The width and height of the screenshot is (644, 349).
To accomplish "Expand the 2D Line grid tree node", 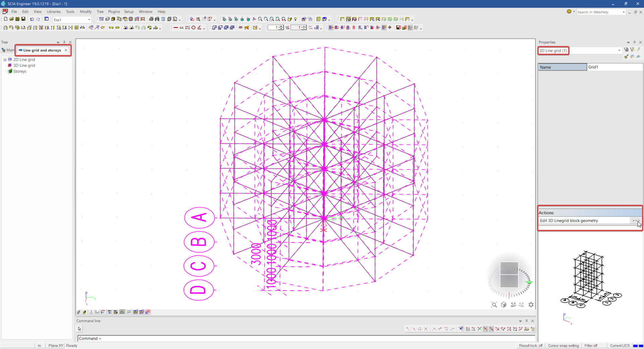I will click(5, 59).
